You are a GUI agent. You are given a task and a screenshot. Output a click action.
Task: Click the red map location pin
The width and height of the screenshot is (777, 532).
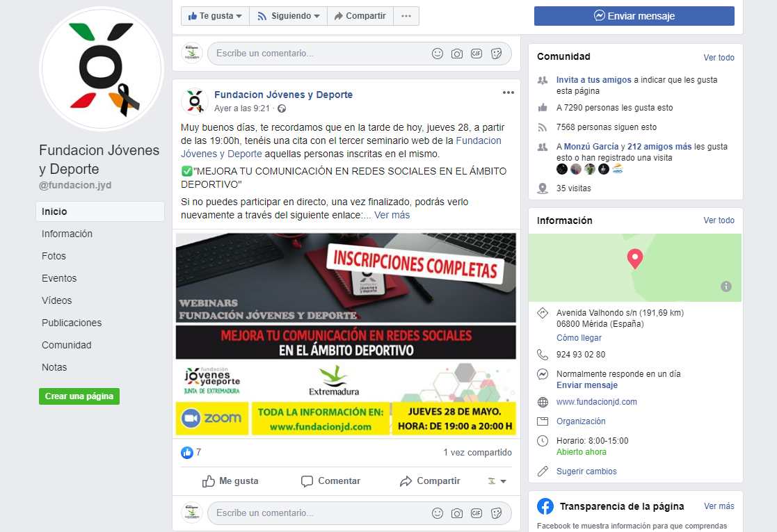(635, 259)
